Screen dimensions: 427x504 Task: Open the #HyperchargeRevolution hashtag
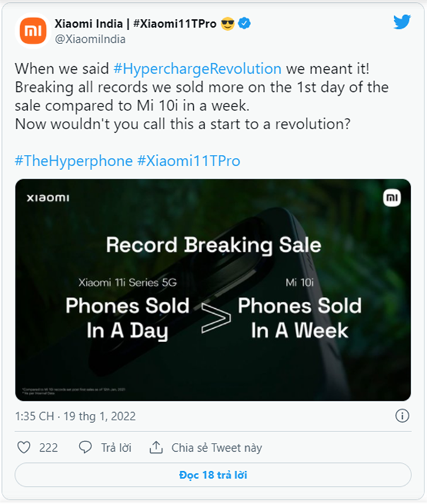pos(197,69)
